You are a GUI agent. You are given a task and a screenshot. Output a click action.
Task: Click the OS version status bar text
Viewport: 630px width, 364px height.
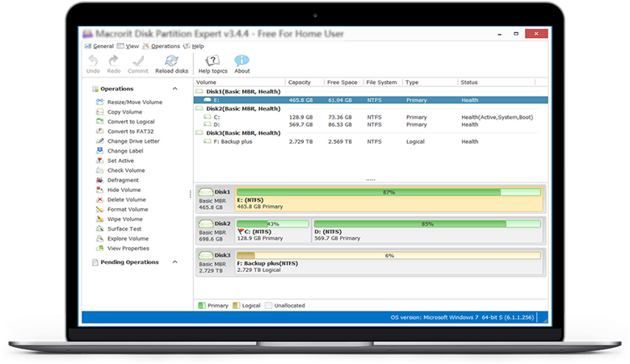(x=462, y=317)
